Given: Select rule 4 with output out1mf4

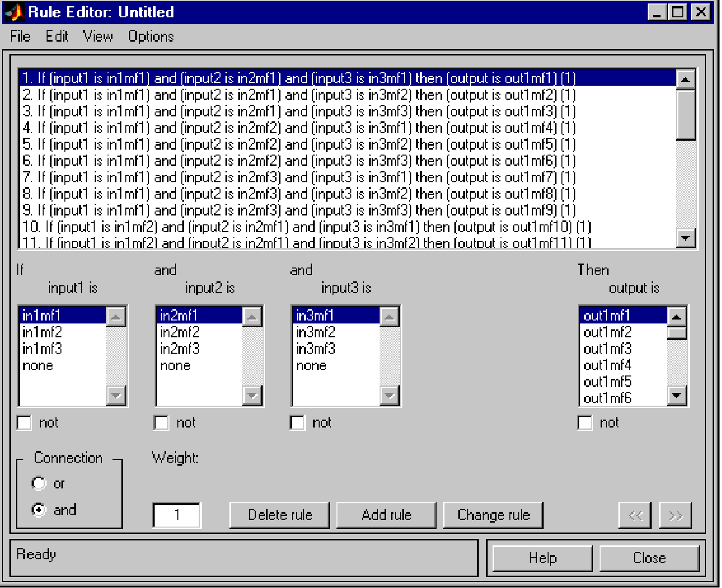Looking at the screenshot, I should pyautogui.click(x=347, y=128).
